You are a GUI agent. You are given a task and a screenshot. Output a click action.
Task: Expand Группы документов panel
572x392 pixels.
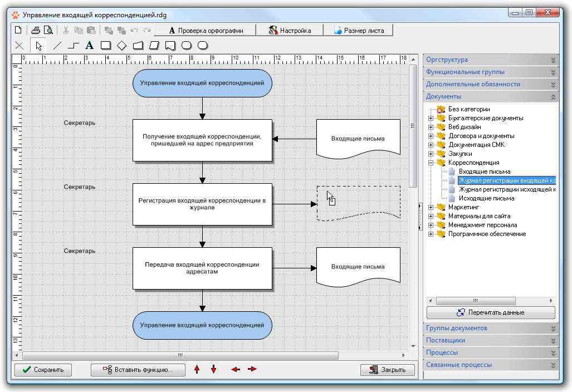(x=491, y=328)
